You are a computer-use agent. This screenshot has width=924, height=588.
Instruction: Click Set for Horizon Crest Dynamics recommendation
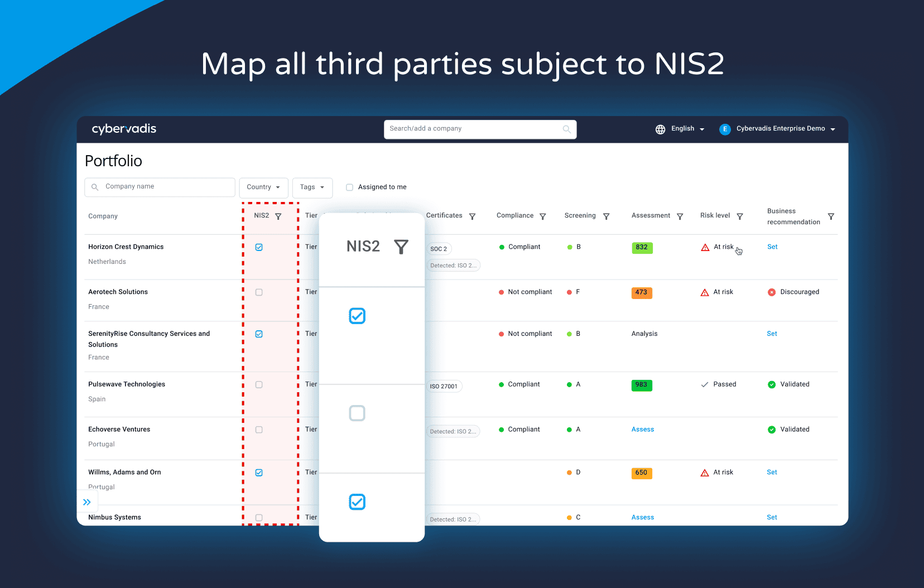click(772, 247)
